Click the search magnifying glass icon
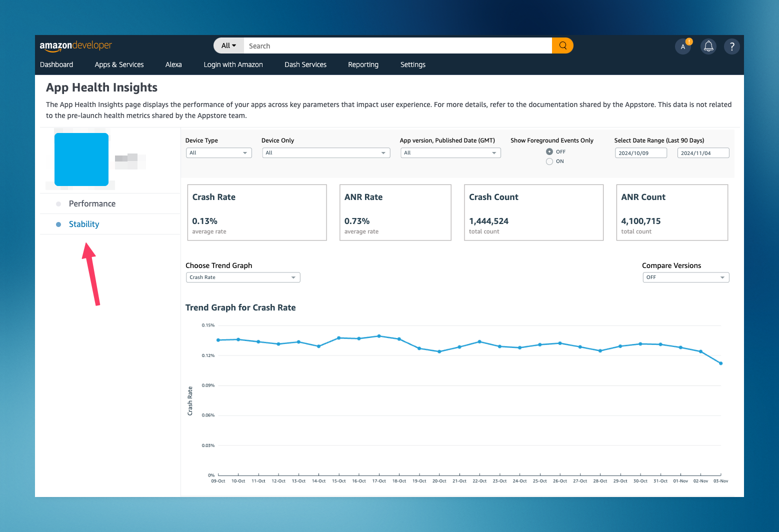779x532 pixels. pyautogui.click(x=562, y=45)
